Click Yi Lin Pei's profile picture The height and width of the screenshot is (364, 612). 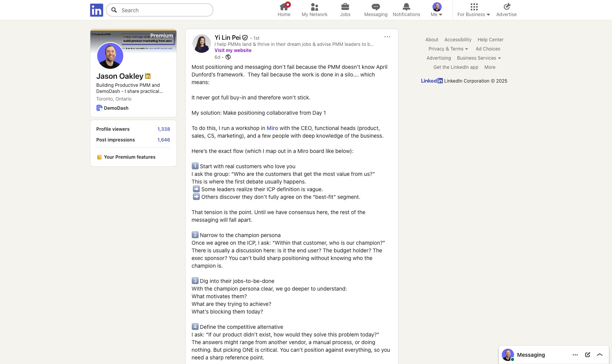click(x=202, y=44)
